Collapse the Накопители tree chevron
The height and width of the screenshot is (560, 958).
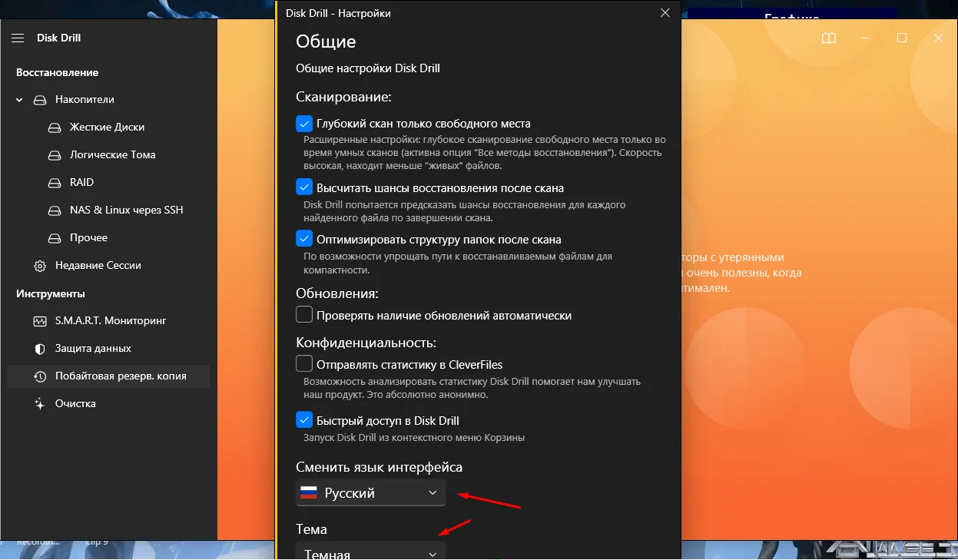point(19,100)
